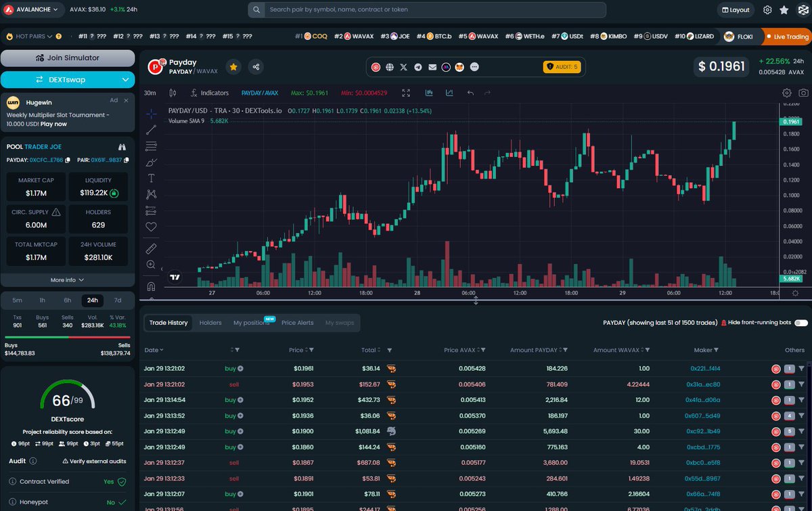Select the magnet snap tool
This screenshot has width=812, height=511.
point(151,286)
